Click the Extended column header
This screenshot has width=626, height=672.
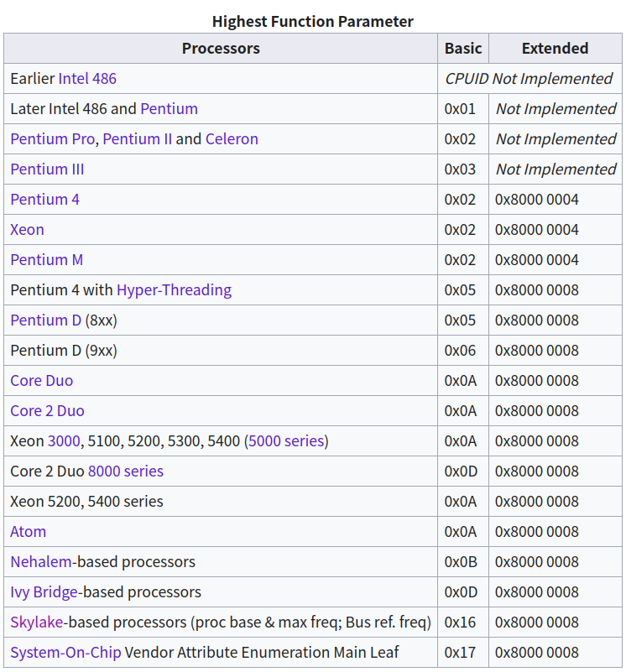click(x=556, y=49)
